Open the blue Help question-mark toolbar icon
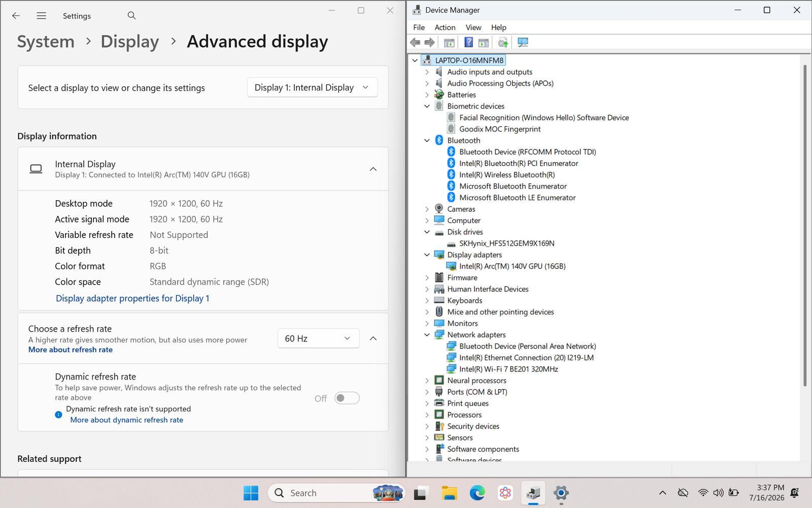Image resolution: width=812 pixels, height=508 pixels. point(468,43)
